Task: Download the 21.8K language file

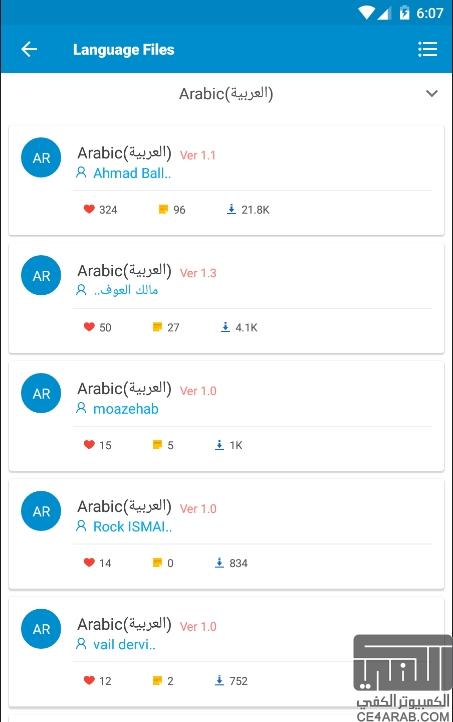Action: point(231,210)
